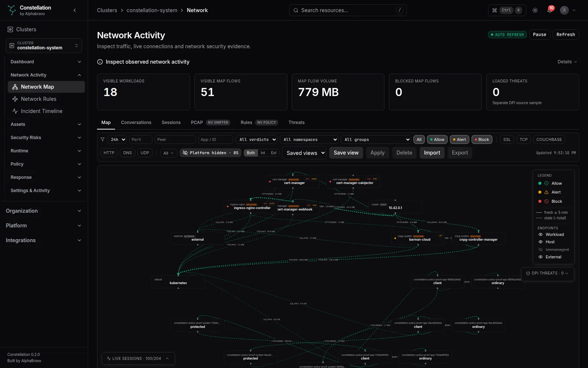Click the Save view button
This screenshot has height=368, width=588.
coord(346,153)
